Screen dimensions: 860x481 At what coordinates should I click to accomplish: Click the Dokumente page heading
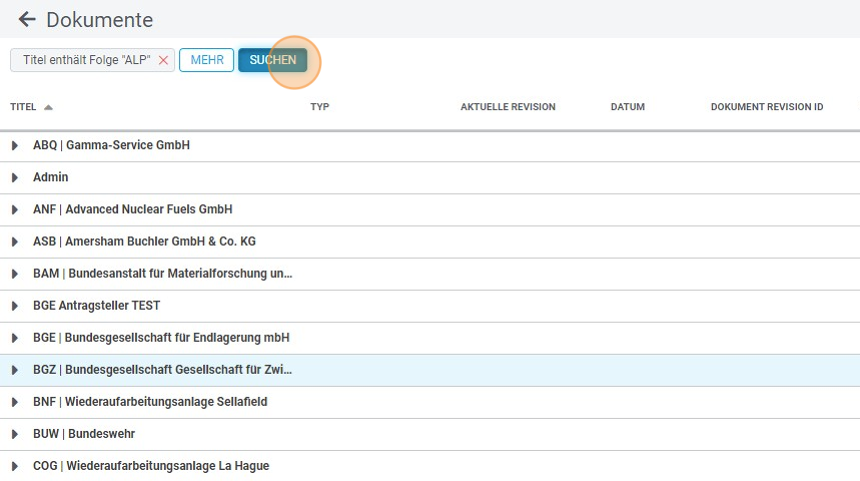100,20
